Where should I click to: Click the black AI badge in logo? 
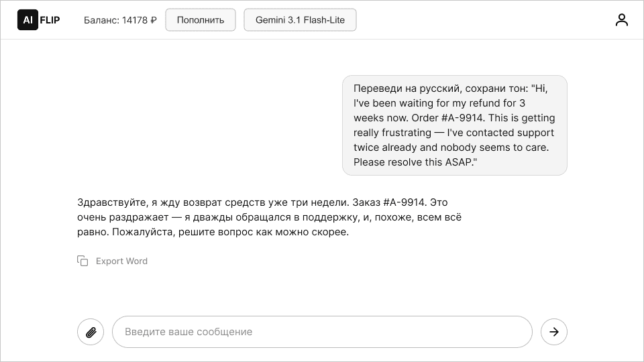point(28,20)
